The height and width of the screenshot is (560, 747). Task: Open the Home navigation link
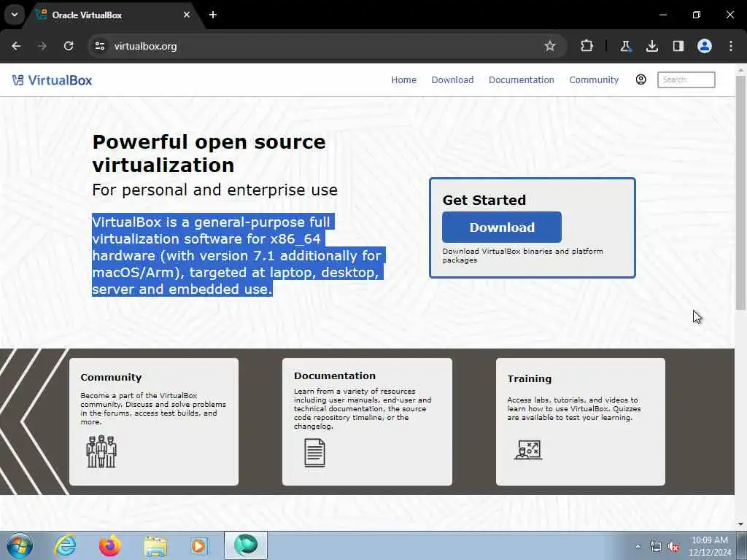(x=403, y=80)
